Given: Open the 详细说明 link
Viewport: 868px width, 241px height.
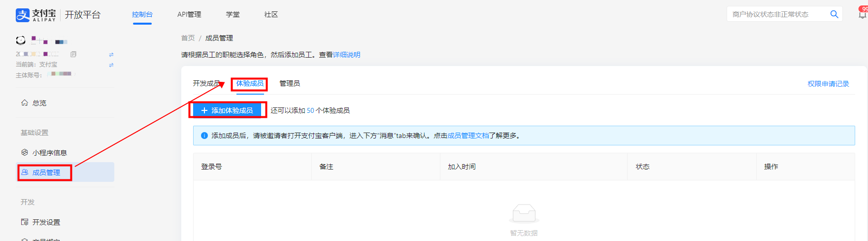Looking at the screenshot, I should click(347, 55).
